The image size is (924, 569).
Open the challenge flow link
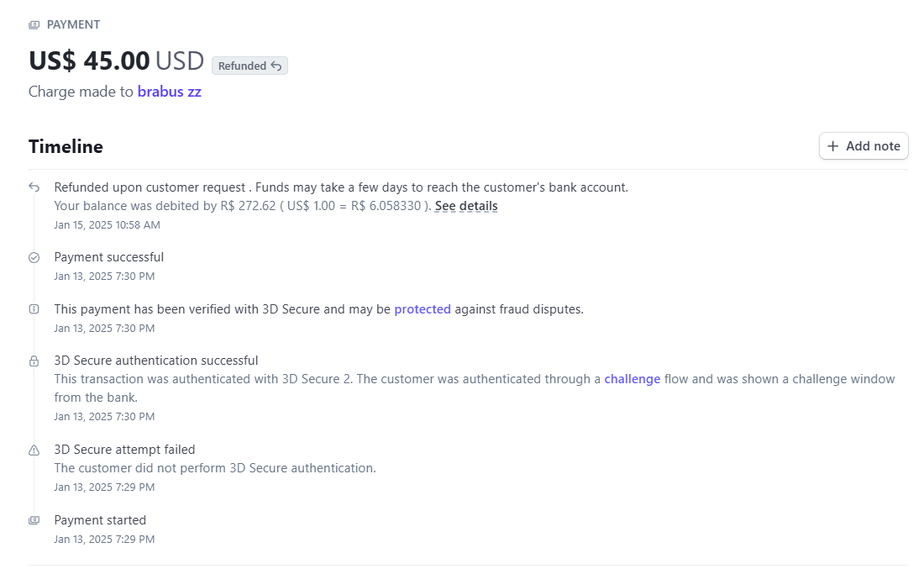tap(633, 379)
